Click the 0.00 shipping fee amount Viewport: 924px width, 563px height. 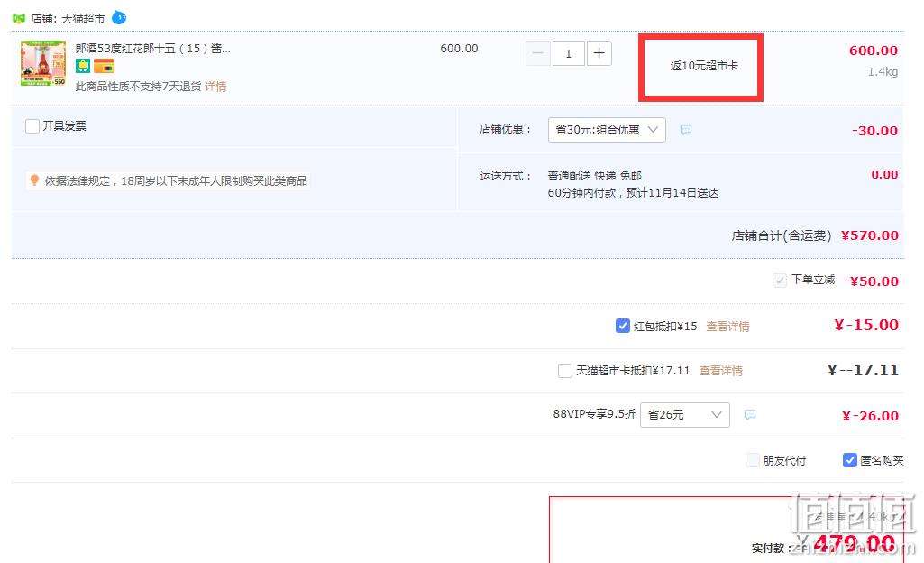[884, 174]
